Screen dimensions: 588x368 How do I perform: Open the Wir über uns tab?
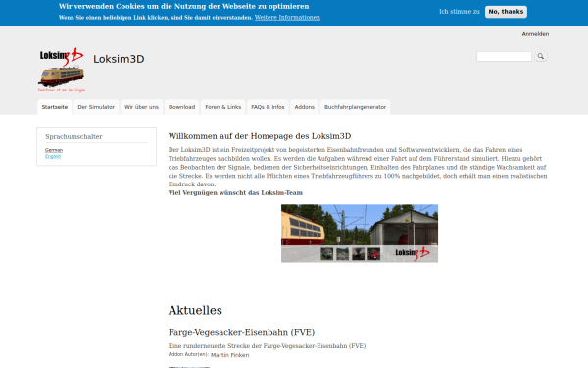coord(141,107)
